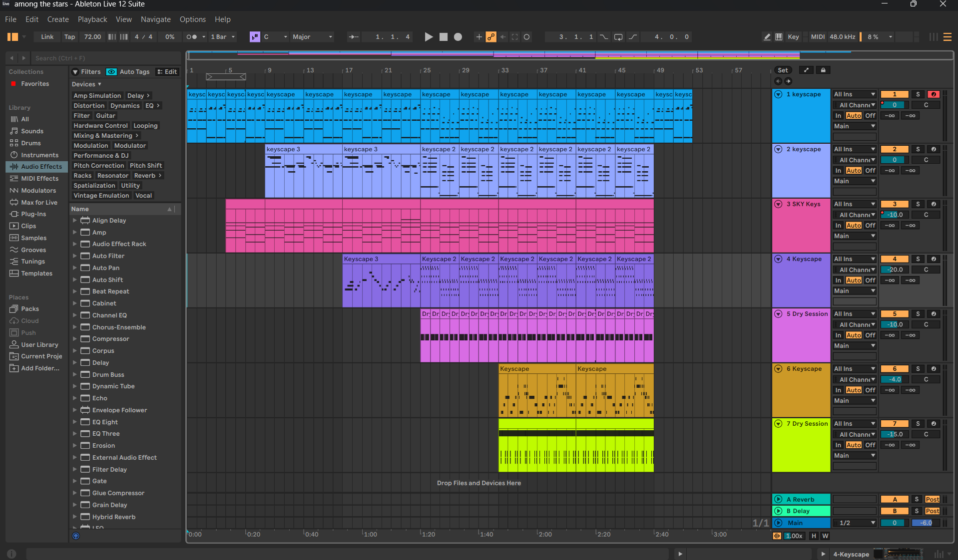Toggle the Computer MIDI Keyboard icon
Image resolution: width=958 pixels, height=560 pixels.
[779, 37]
